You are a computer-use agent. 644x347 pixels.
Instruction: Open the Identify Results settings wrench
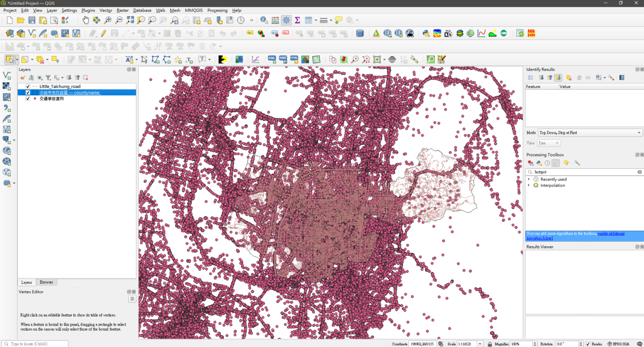tap(611, 78)
